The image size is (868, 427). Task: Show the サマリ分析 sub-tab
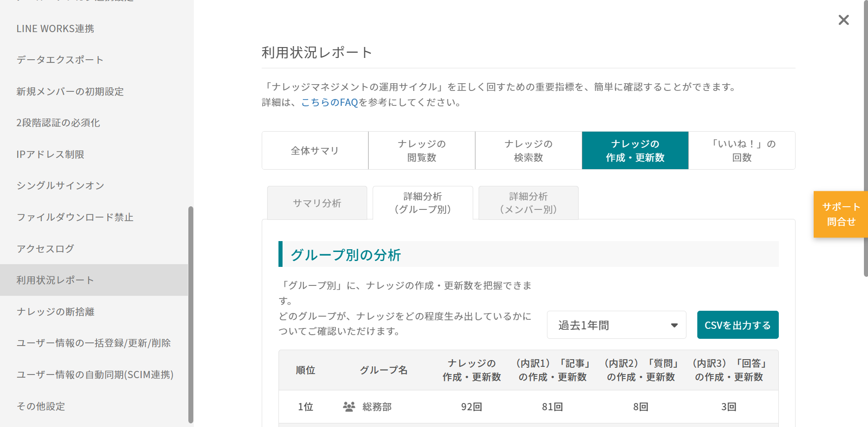tap(317, 203)
